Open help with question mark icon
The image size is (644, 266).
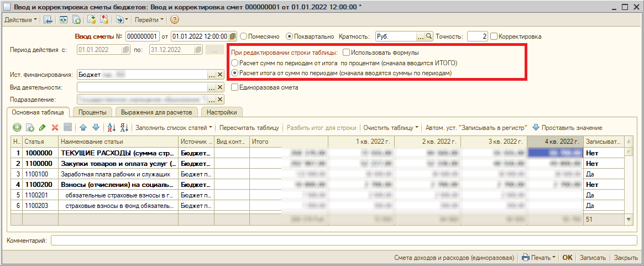click(175, 20)
